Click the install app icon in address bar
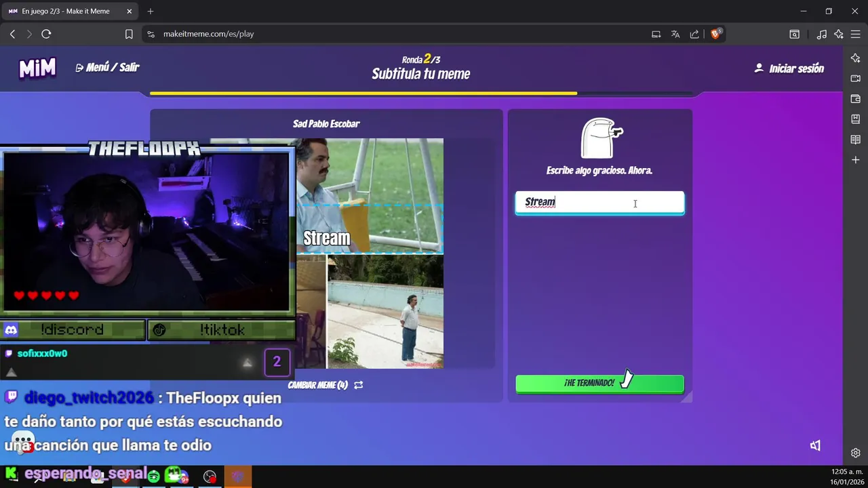The width and height of the screenshot is (868, 488). (656, 34)
